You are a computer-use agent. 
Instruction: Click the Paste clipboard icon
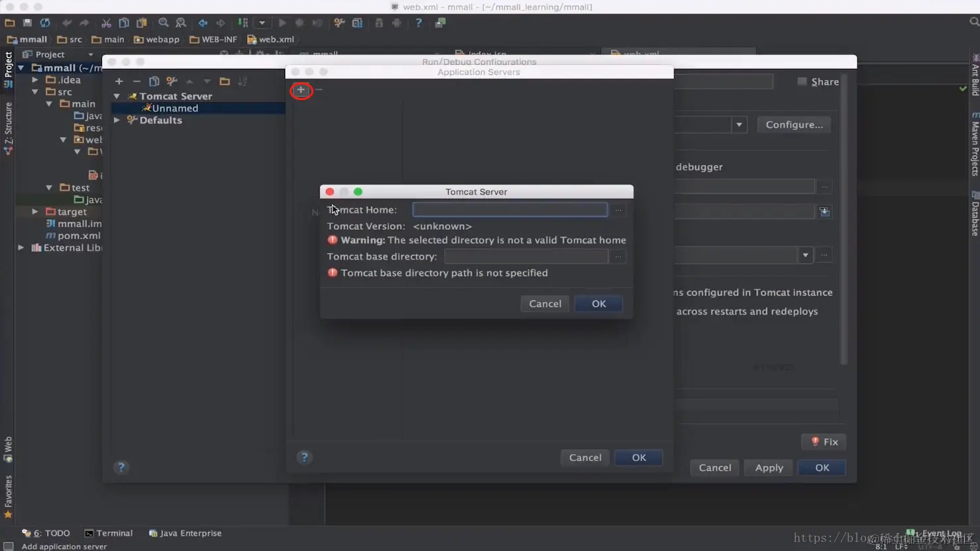pos(142,23)
